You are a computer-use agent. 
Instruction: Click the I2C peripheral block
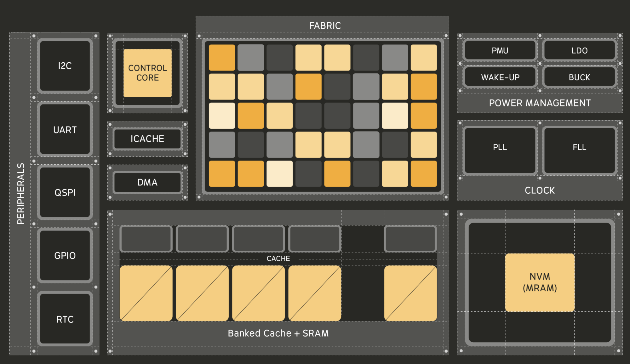click(65, 66)
